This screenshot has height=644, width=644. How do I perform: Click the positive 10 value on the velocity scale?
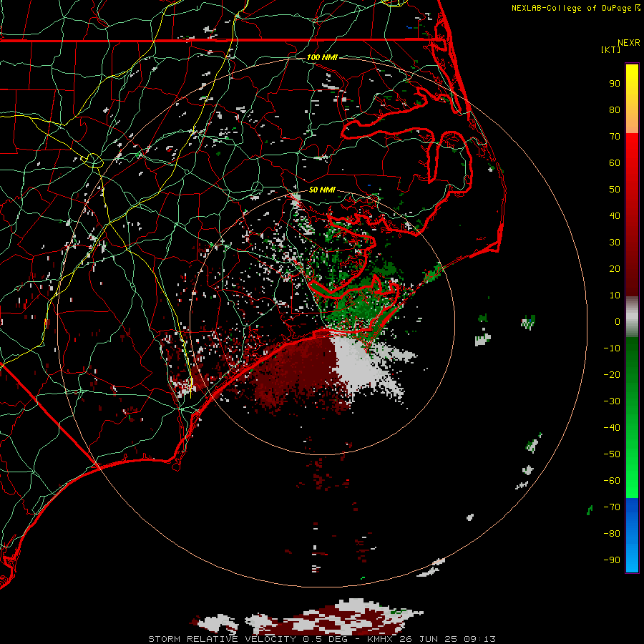[x=615, y=296]
